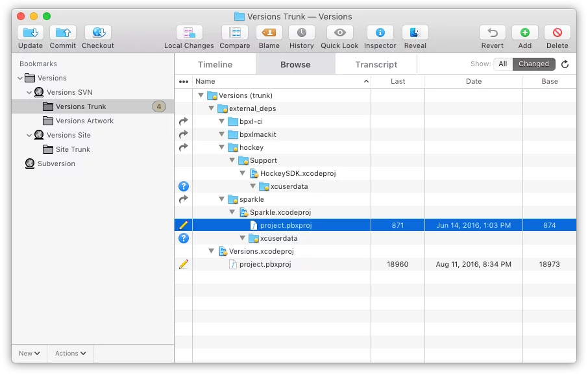Click the Commit toolbar icon

coord(62,32)
